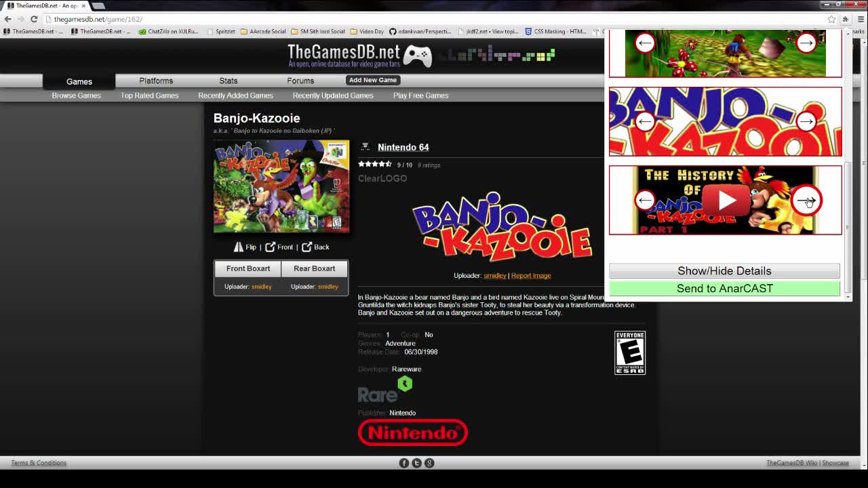Go to Browse Games
Viewport: 868px width, 488px height.
tap(76, 96)
